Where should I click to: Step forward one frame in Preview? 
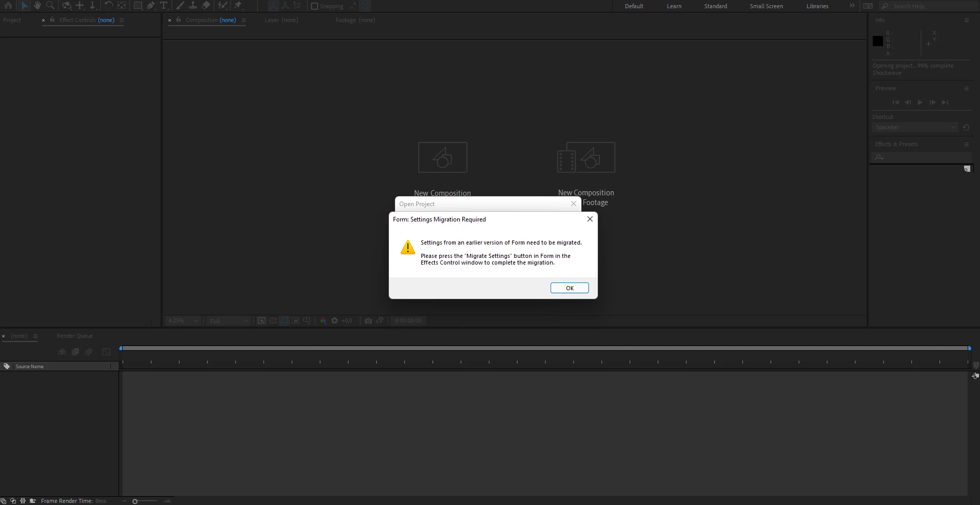(x=932, y=103)
